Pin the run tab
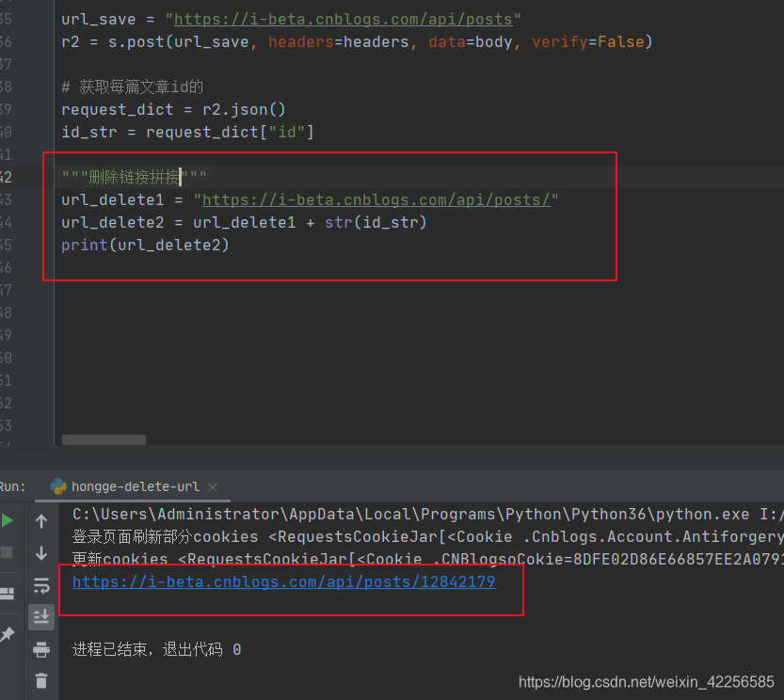Image resolution: width=784 pixels, height=700 pixels. pos(7,634)
